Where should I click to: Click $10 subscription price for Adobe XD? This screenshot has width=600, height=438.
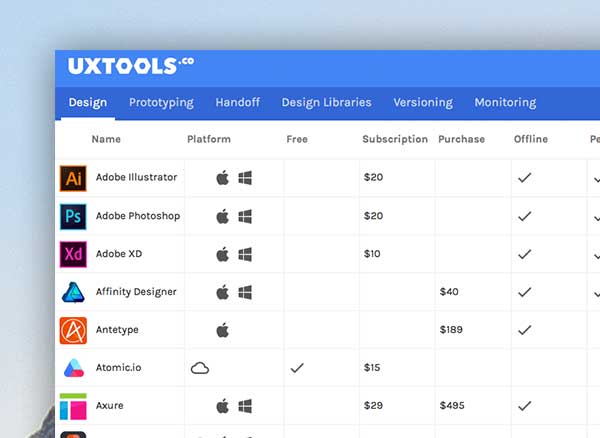(372, 254)
